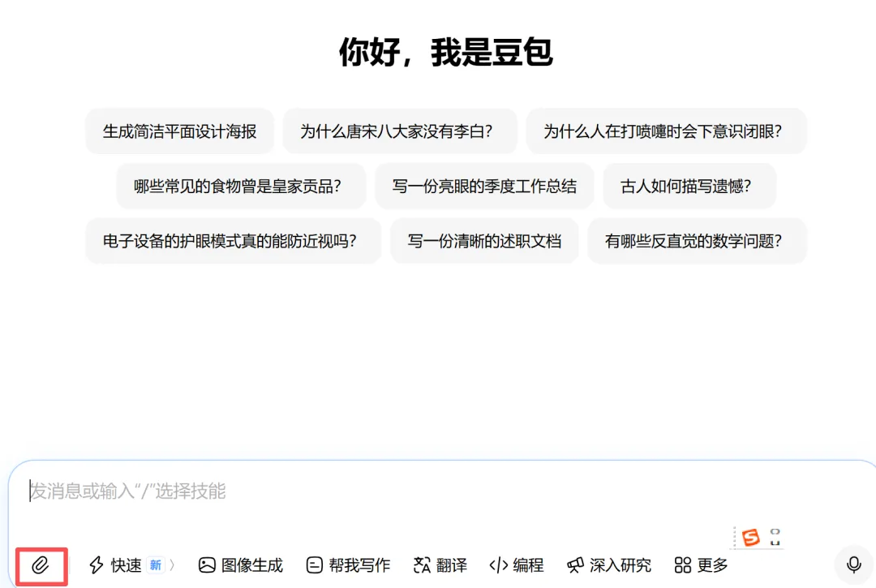Pick prompt 有哪些反直觉的数学问题?
The height and width of the screenshot is (588, 876).
coord(697,241)
